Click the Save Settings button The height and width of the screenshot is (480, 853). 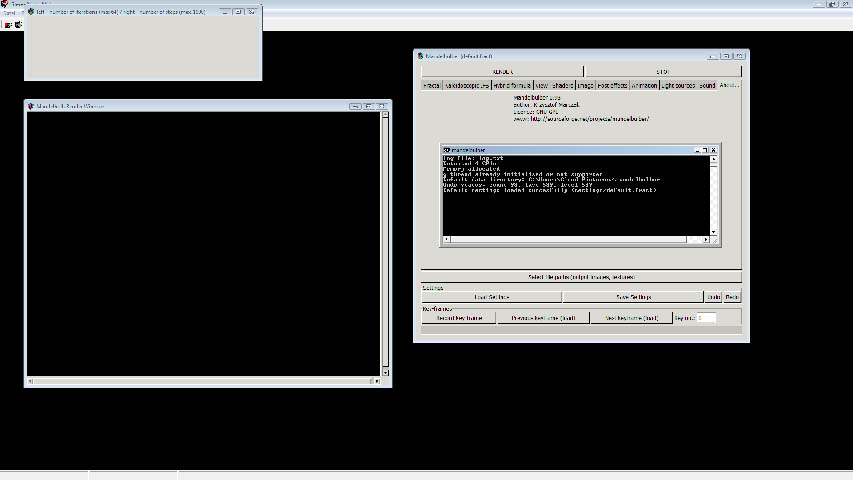click(633, 297)
